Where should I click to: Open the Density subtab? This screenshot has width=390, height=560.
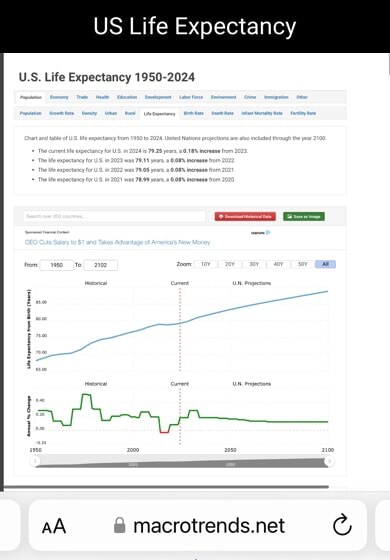coord(89,113)
